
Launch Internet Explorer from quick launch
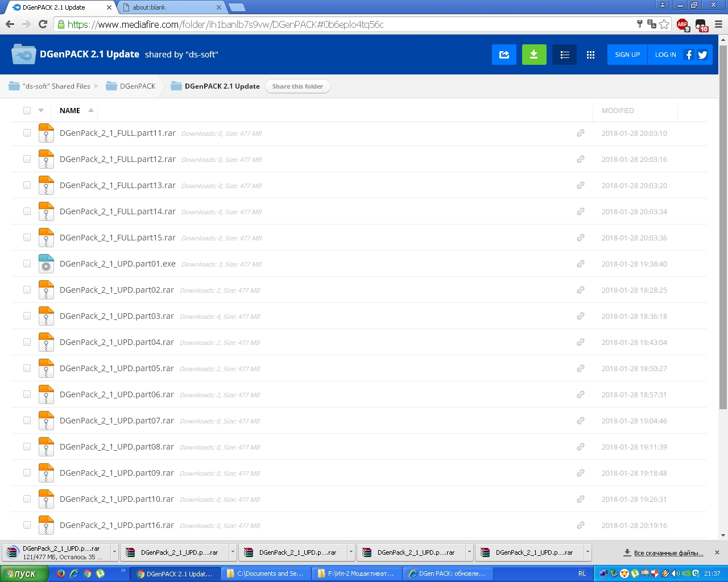click(x=74, y=573)
